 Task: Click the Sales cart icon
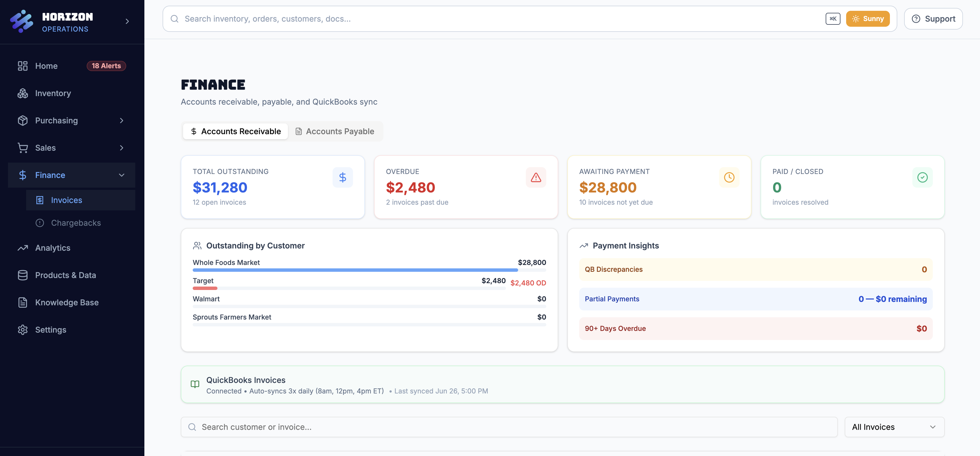click(x=23, y=148)
